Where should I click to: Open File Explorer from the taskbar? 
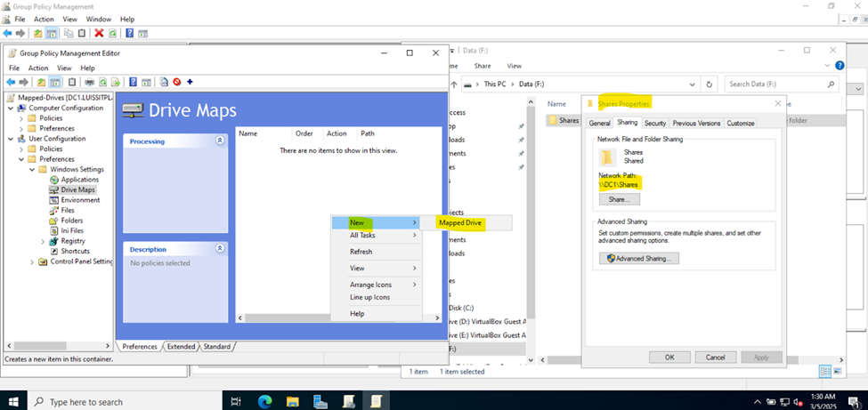click(292, 401)
